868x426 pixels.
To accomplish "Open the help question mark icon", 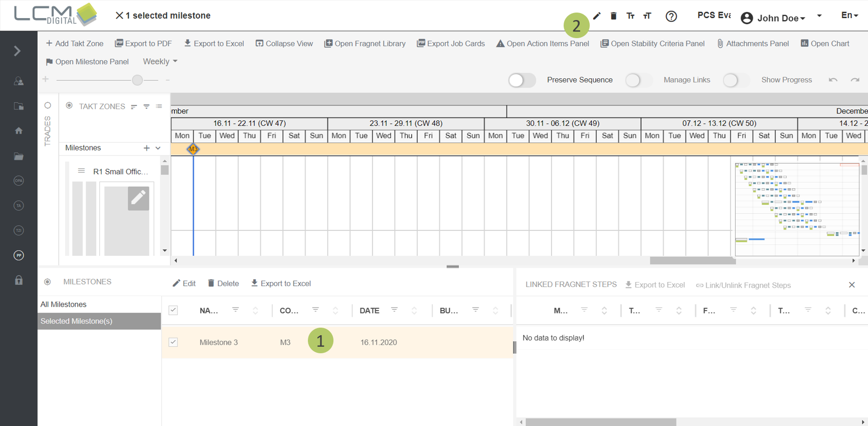I will [671, 17].
